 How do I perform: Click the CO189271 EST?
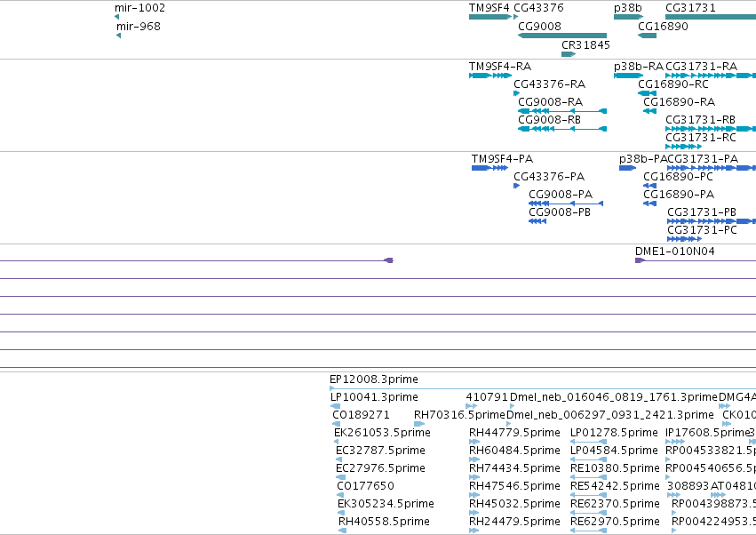337,424
